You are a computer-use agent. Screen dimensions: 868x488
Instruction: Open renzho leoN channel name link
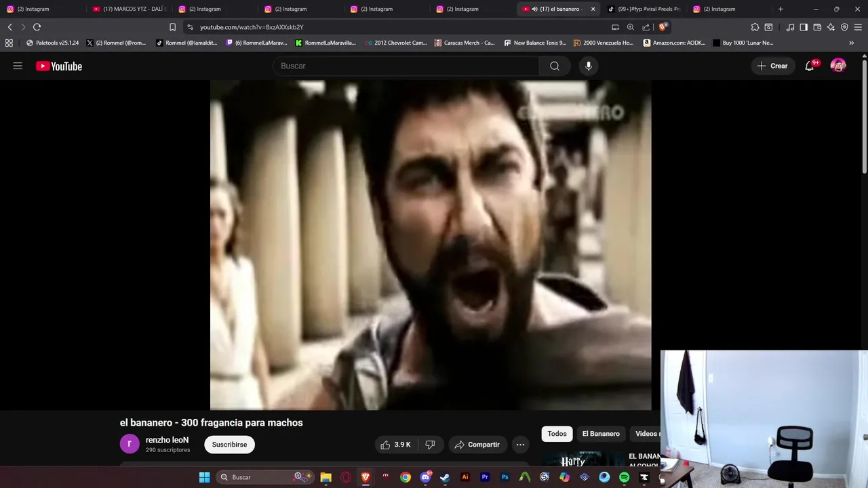click(167, 440)
